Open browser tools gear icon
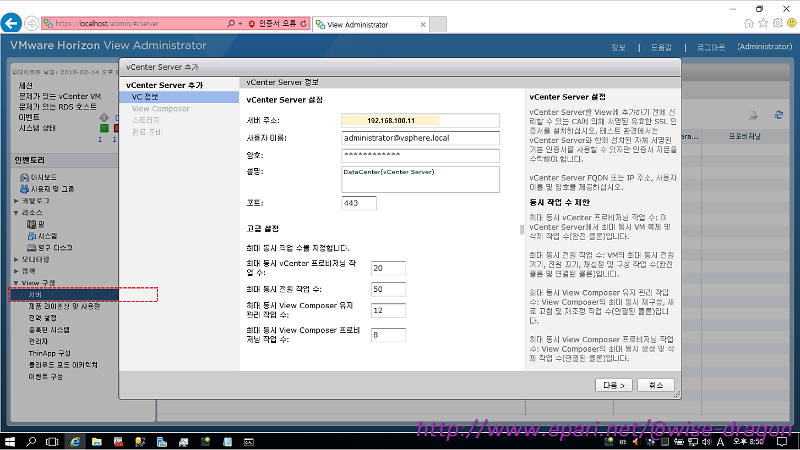Viewport: 800px width, 450px height. [777, 23]
